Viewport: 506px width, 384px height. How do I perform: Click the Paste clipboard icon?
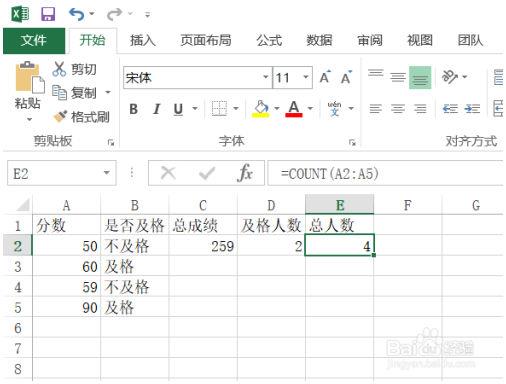click(x=29, y=77)
